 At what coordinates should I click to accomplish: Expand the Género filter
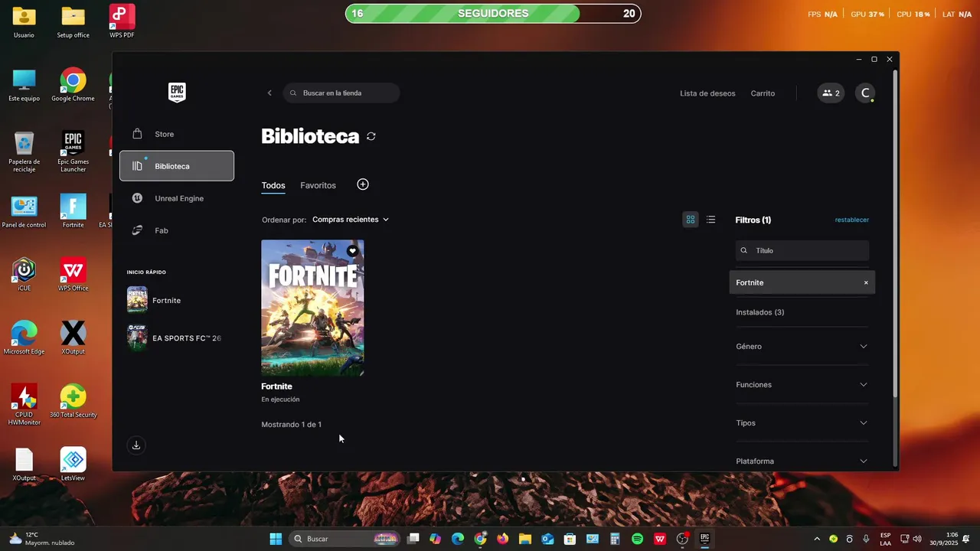coord(802,347)
